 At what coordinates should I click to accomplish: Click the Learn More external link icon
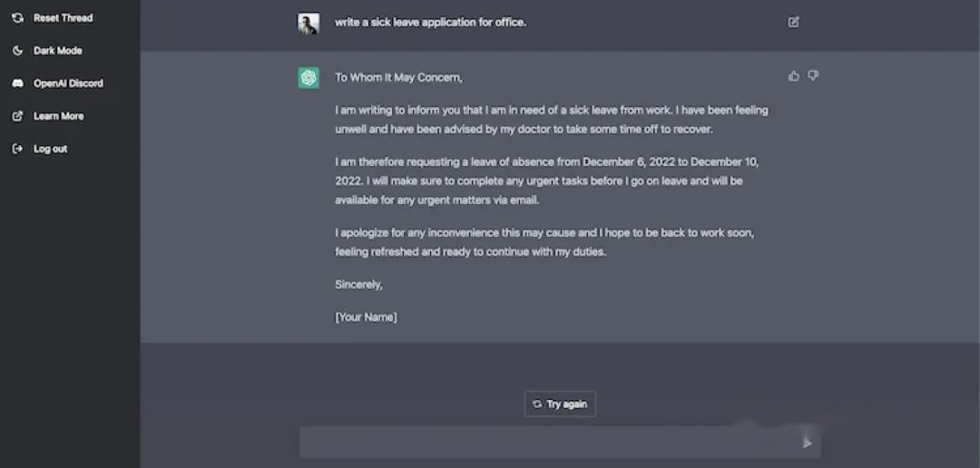click(x=17, y=116)
